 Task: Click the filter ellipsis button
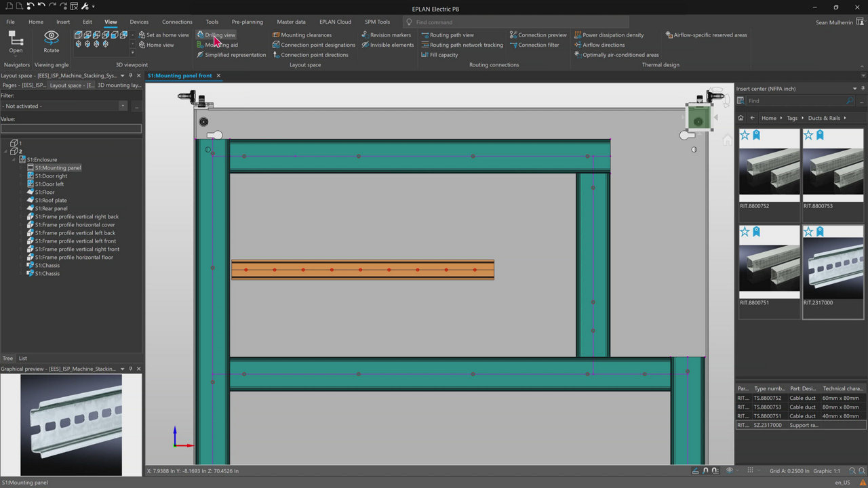click(x=136, y=106)
